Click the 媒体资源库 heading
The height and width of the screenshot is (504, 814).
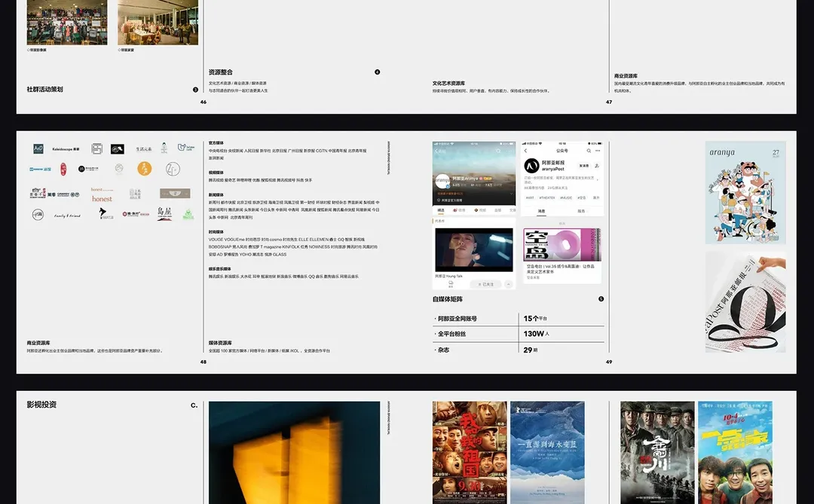pyautogui.click(x=220, y=343)
